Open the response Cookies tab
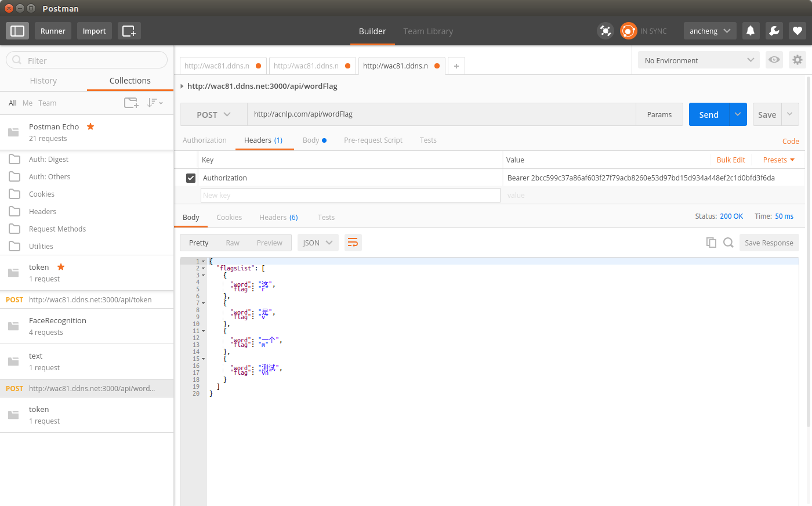 pyautogui.click(x=229, y=217)
